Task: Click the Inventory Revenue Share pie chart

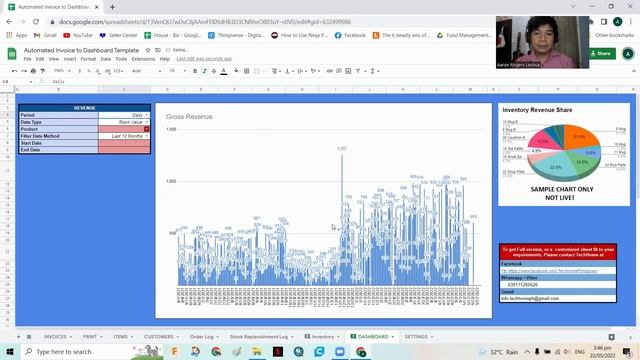Action: [x=564, y=152]
